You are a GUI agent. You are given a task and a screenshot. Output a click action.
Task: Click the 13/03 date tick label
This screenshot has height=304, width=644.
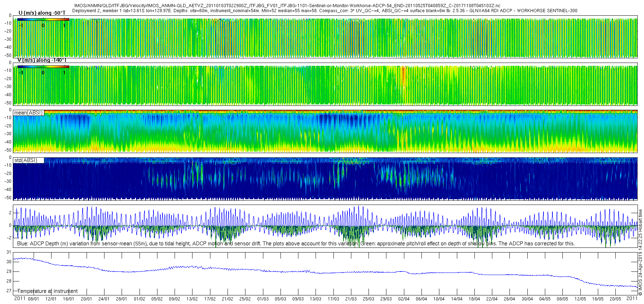316,299
